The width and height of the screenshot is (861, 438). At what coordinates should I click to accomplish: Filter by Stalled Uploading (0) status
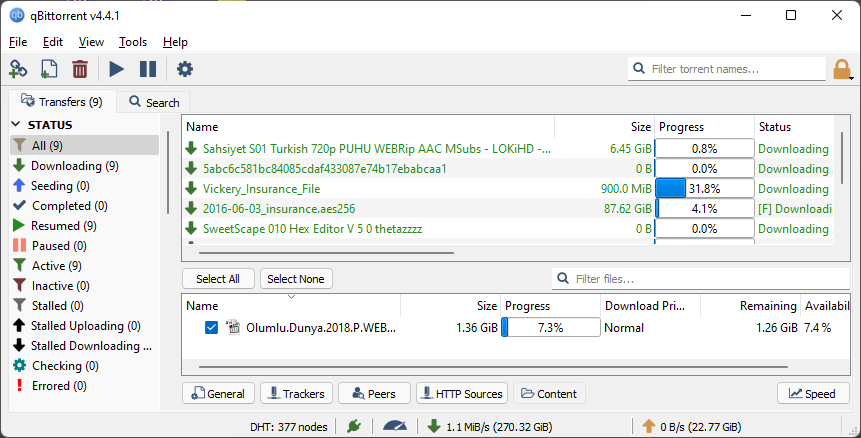tap(85, 326)
